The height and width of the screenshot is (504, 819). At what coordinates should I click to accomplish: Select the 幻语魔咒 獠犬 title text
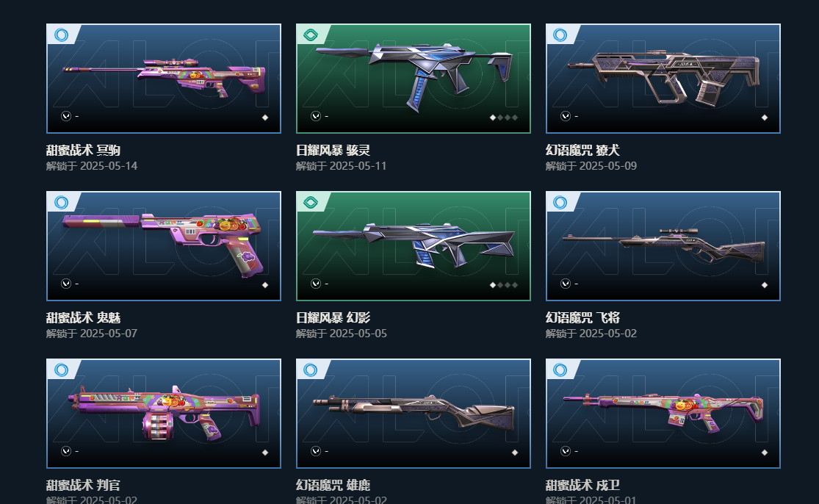tap(582, 151)
